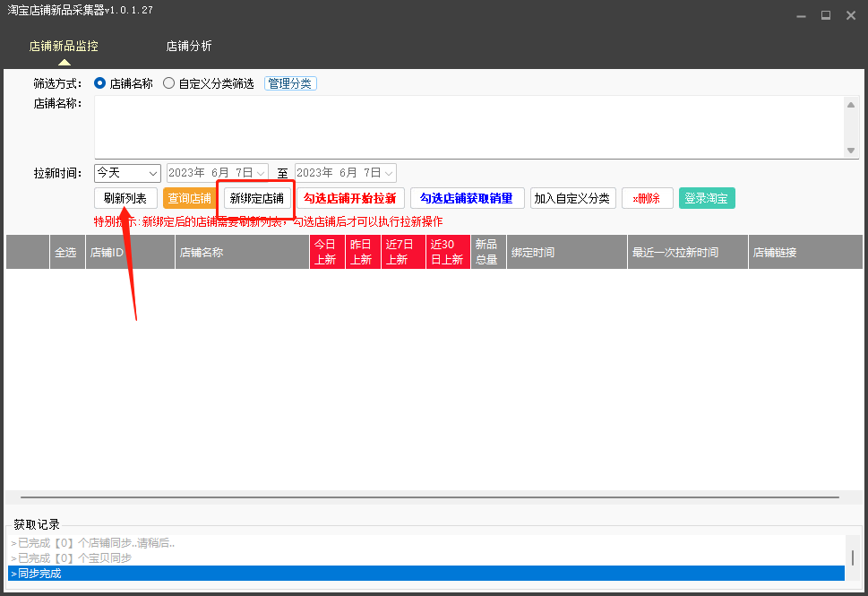
Task: Sort by the 店铺ID column header
Action: [x=130, y=252]
